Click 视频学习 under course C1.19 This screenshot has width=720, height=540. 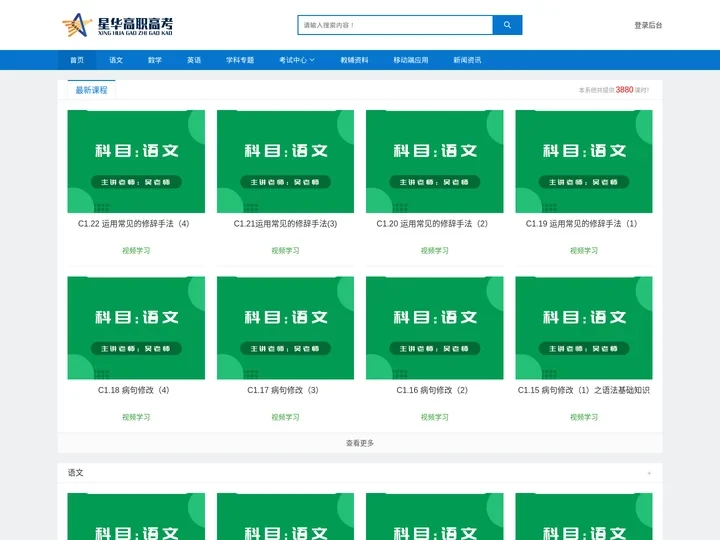point(584,251)
